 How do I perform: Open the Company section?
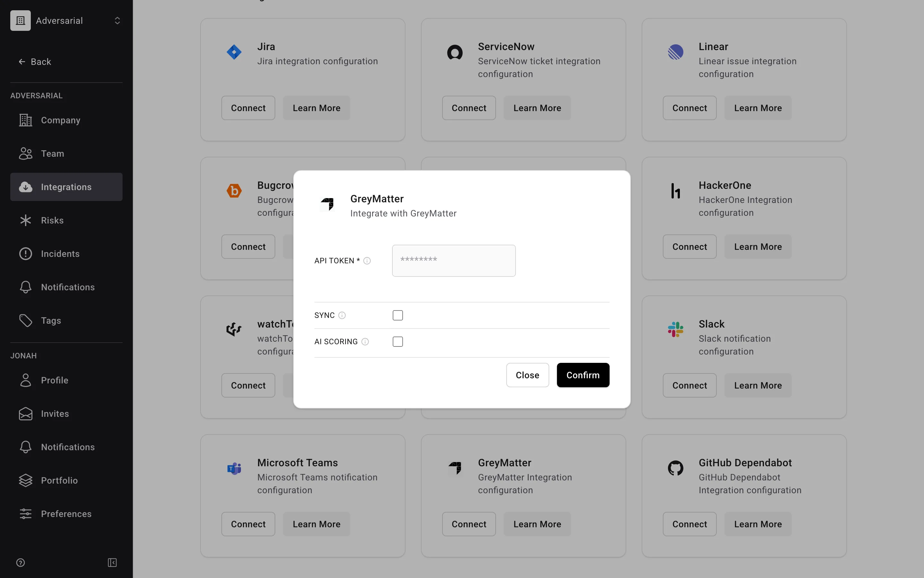click(x=66, y=120)
